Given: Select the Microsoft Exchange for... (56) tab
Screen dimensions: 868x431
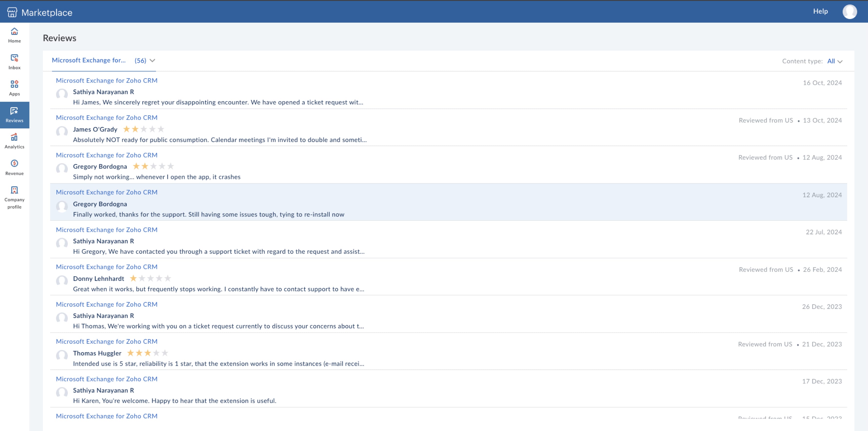Looking at the screenshot, I should coord(103,61).
